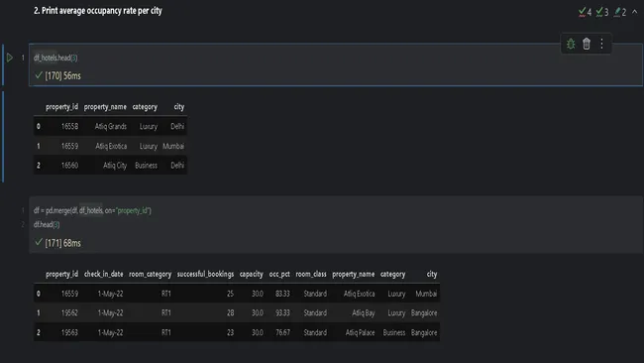The width and height of the screenshot is (644, 363).
Task: Select the Business cell in Atliq City row
Action: pyautogui.click(x=147, y=166)
